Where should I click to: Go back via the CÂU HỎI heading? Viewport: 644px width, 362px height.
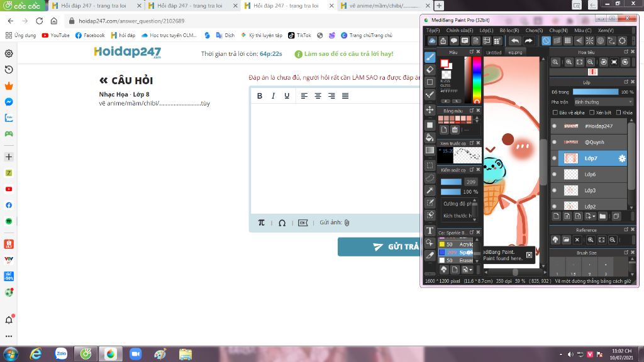[126, 80]
